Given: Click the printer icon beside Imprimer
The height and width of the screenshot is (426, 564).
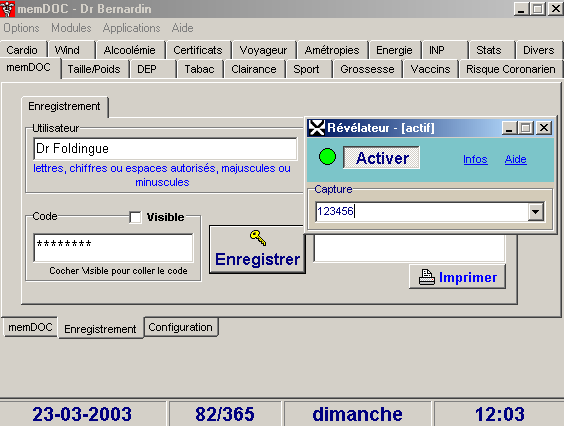Looking at the screenshot, I should coord(427,277).
